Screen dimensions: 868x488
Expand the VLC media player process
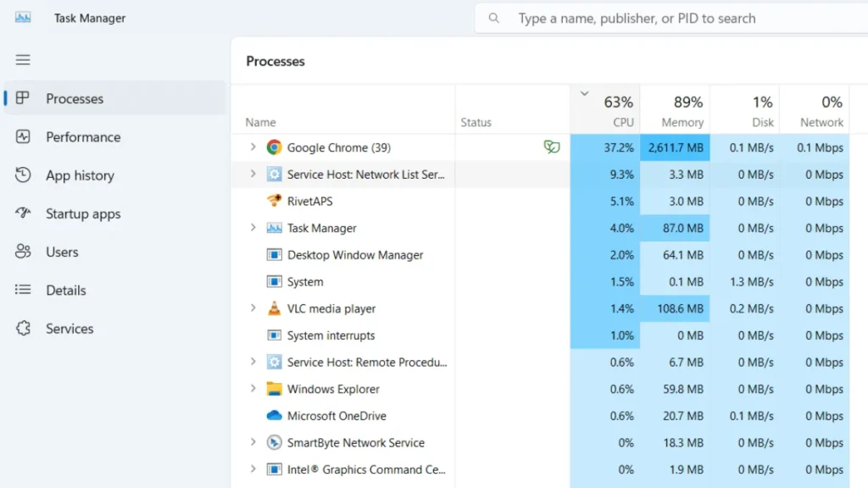click(x=253, y=308)
